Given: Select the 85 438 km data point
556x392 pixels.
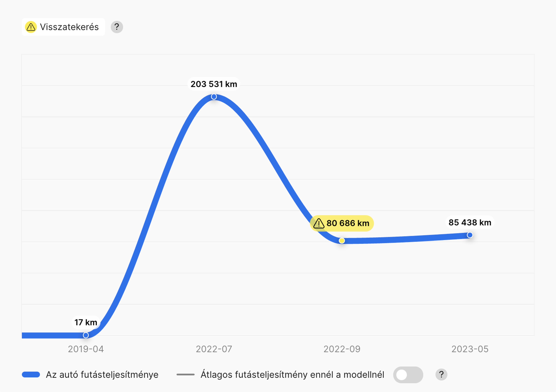Looking at the screenshot, I should [470, 235].
